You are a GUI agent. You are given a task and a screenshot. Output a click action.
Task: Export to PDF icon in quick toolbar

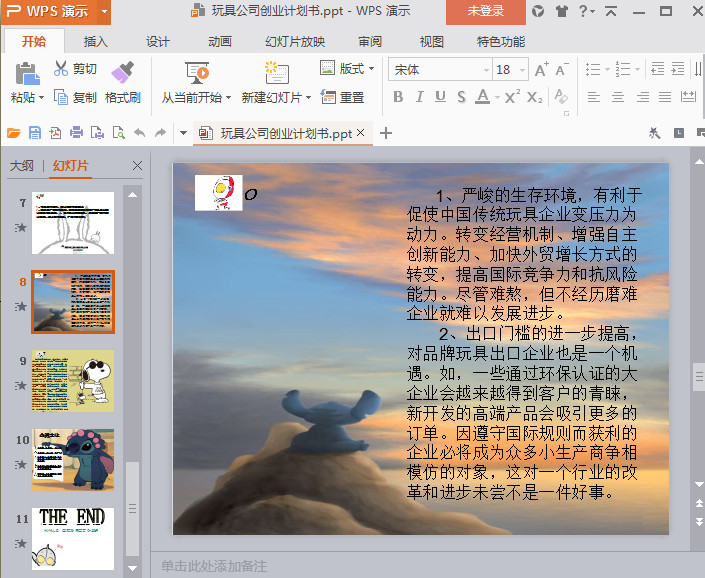coord(55,133)
